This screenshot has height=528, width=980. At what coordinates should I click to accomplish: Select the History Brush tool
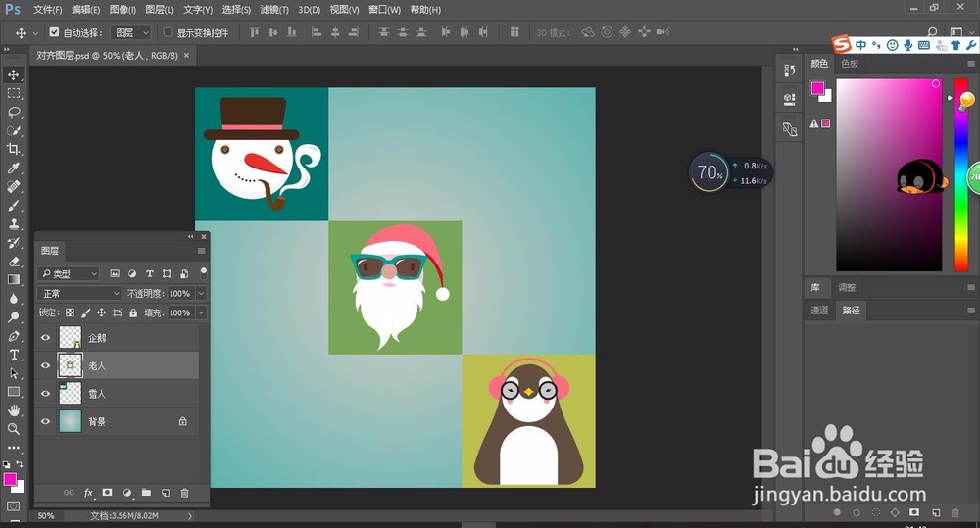click(13, 242)
